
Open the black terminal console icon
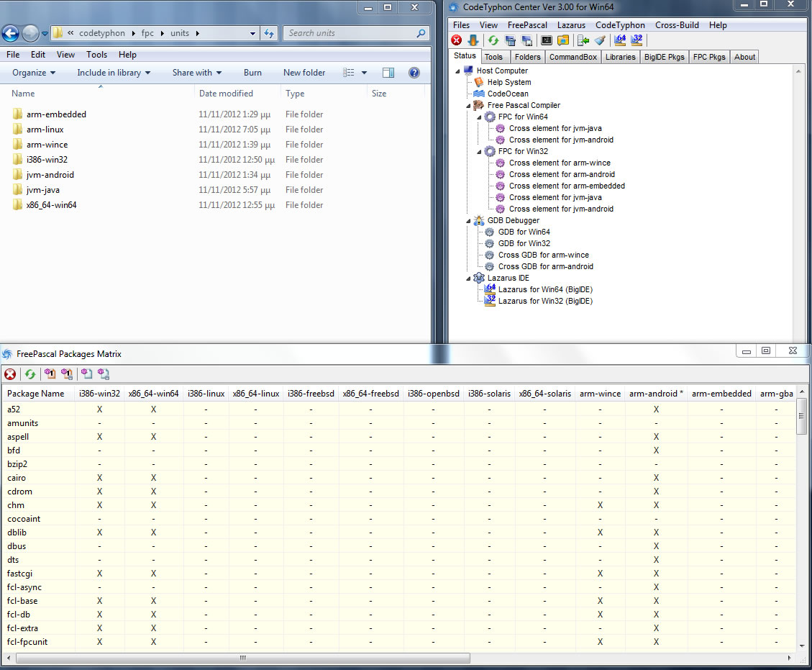pyautogui.click(x=547, y=40)
